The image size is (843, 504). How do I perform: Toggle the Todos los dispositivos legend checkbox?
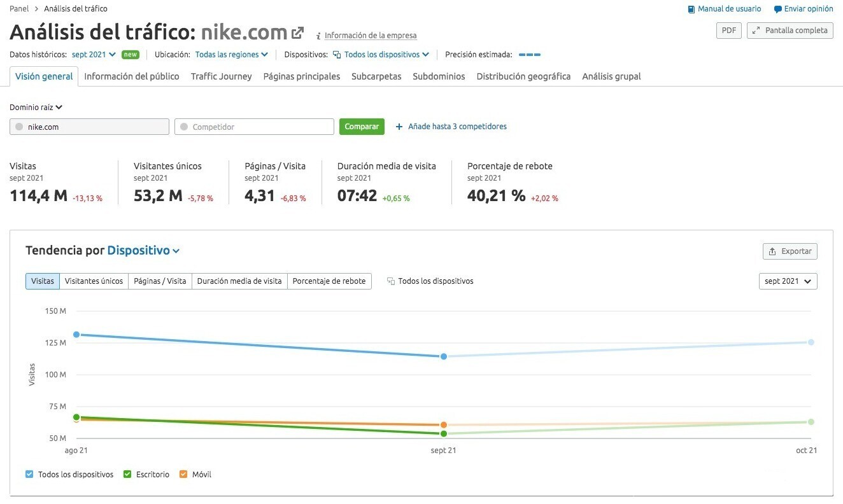[29, 474]
